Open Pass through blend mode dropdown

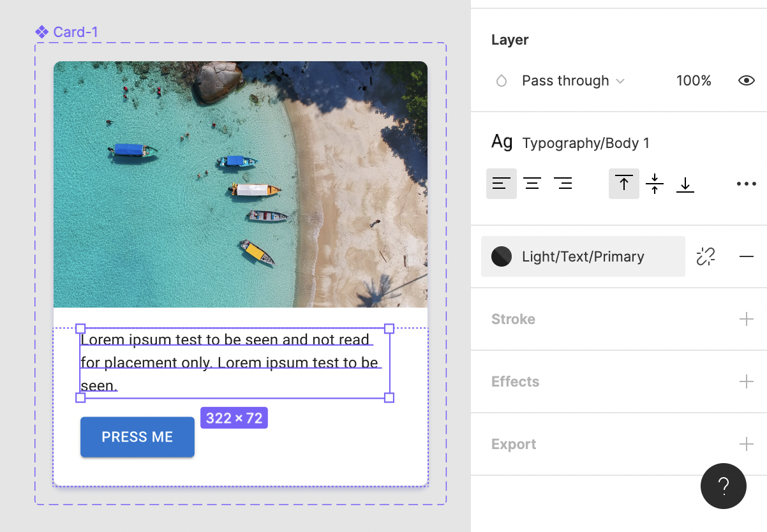(573, 81)
